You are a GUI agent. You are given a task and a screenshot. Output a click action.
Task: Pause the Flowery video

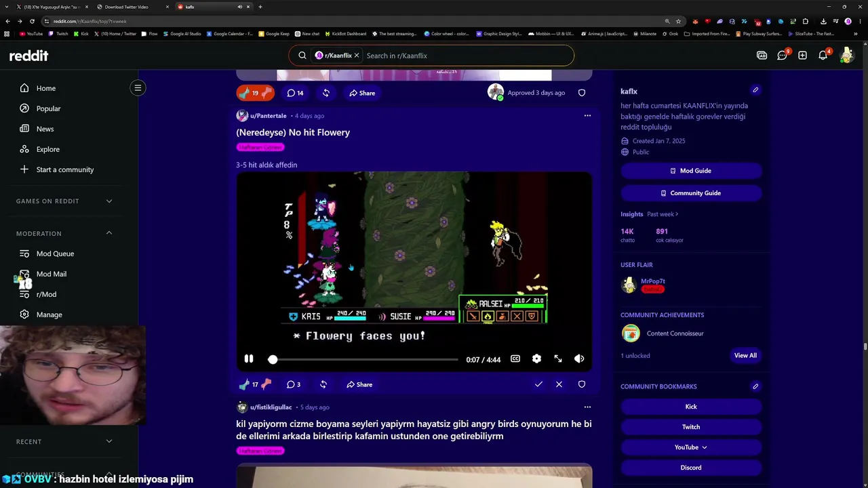point(249,359)
